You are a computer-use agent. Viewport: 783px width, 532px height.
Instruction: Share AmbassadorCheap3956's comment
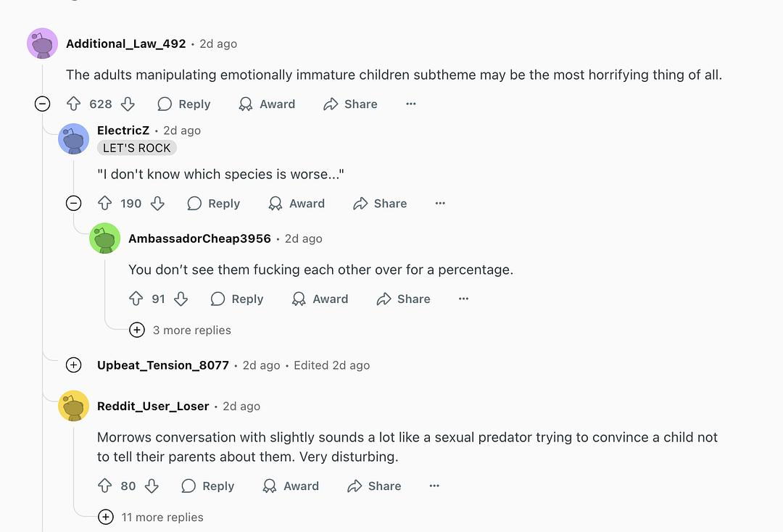point(404,299)
